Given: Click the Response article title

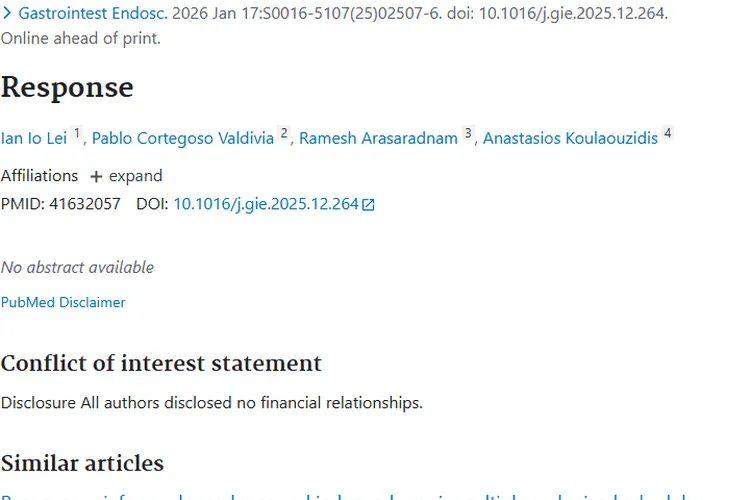Looking at the screenshot, I should pos(67,87).
